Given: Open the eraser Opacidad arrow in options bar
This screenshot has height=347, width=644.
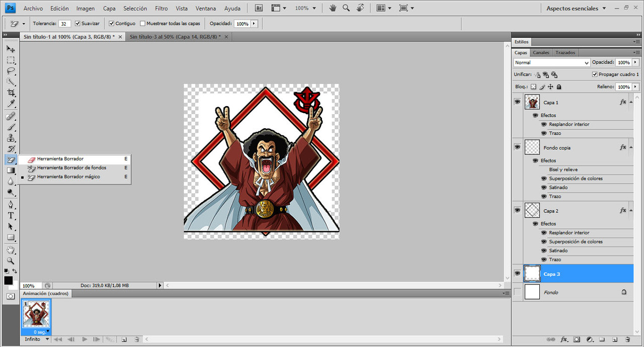Looking at the screenshot, I should tap(254, 24).
